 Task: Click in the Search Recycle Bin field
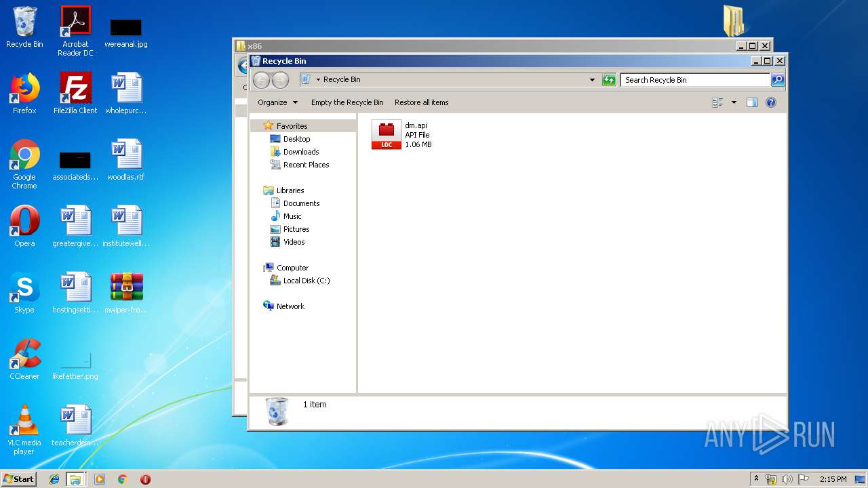click(x=695, y=80)
